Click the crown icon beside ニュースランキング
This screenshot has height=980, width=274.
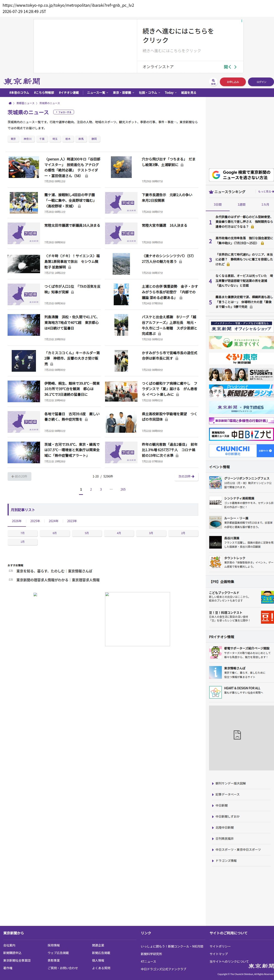[211, 192]
